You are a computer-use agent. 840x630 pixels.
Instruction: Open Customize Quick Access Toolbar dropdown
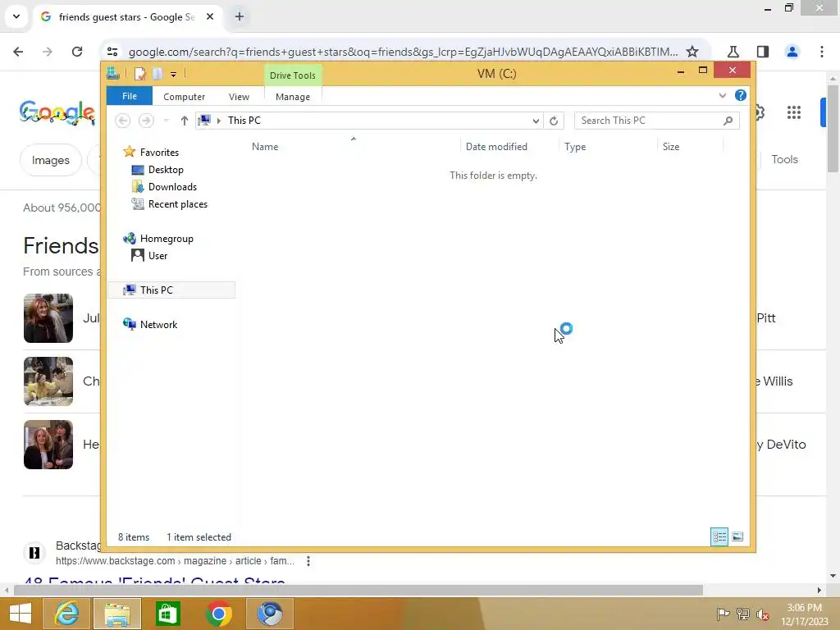coord(174,75)
